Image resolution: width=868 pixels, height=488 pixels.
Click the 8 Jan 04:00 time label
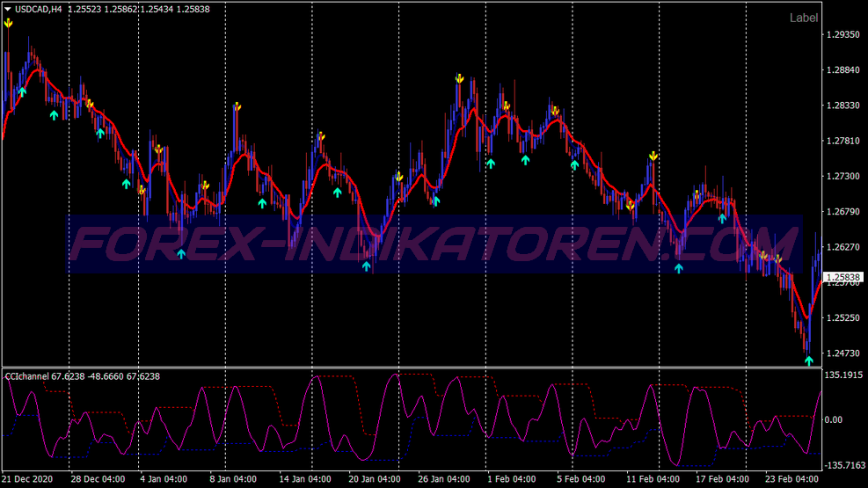[233, 479]
